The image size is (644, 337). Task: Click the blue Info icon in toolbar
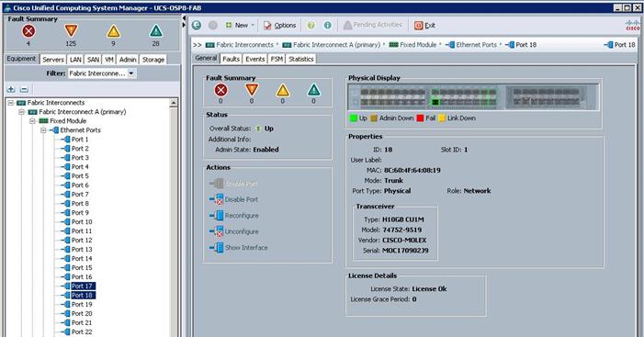coord(327,26)
